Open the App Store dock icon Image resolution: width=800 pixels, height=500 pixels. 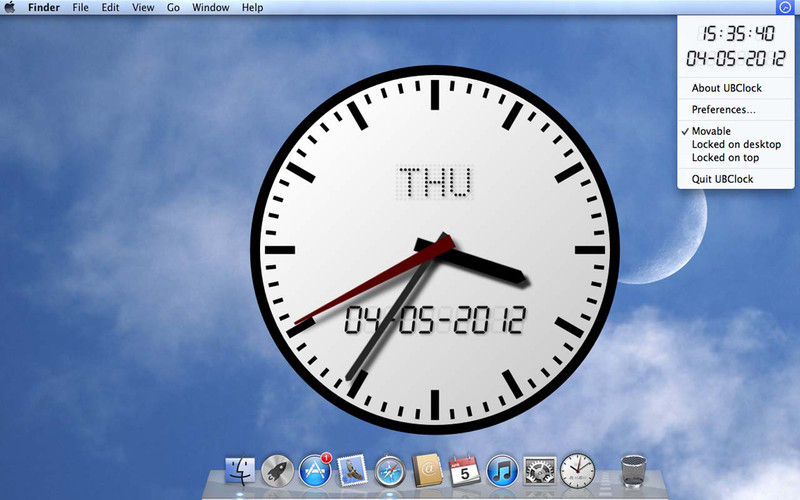315,470
